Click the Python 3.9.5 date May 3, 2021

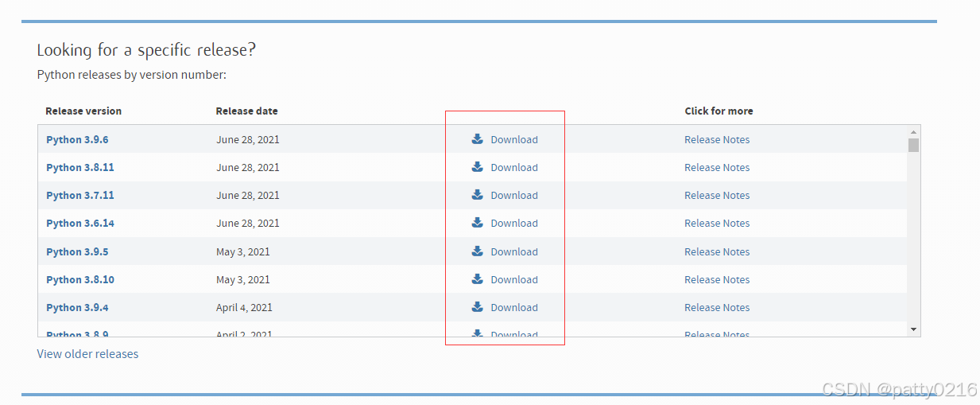(x=243, y=251)
